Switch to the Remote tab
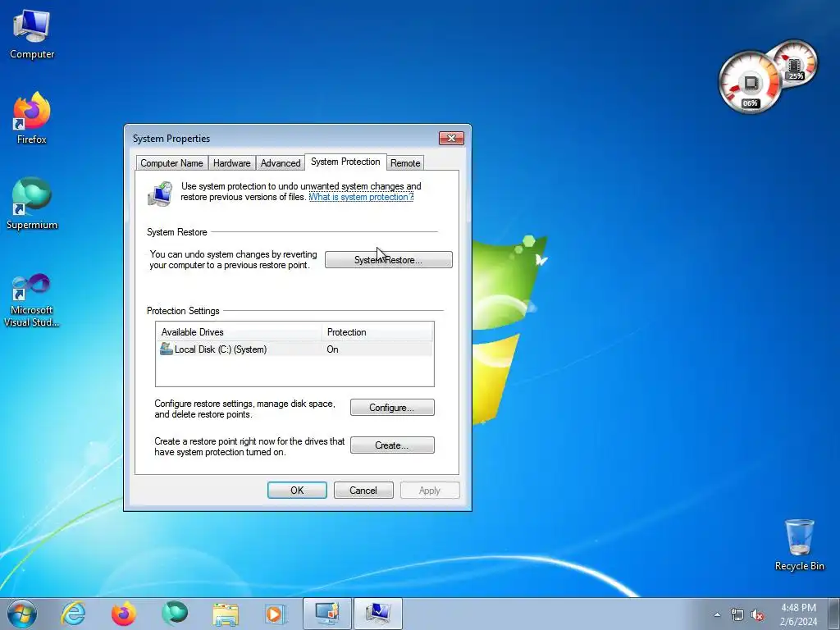 tap(405, 163)
